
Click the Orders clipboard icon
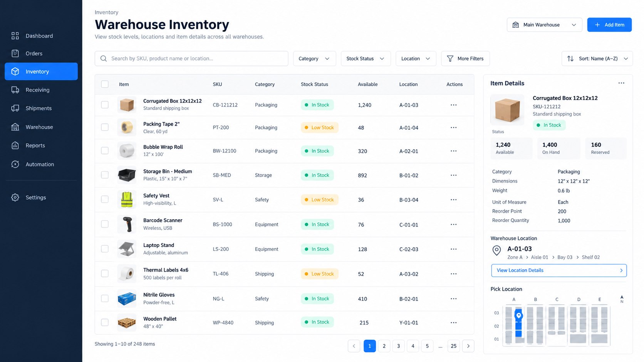click(15, 53)
